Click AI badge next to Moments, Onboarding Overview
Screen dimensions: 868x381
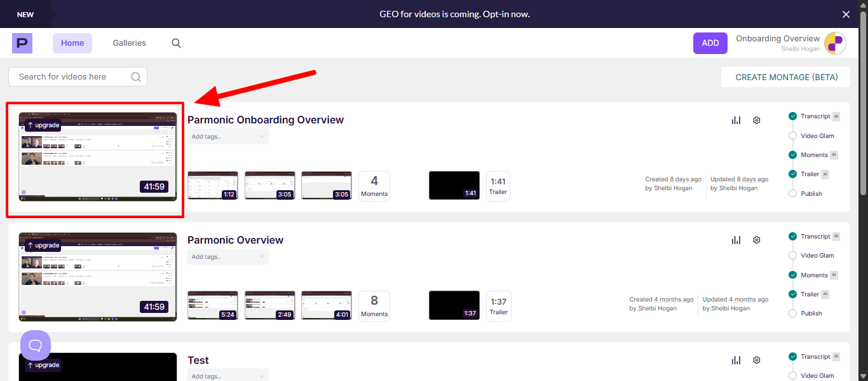coord(834,155)
